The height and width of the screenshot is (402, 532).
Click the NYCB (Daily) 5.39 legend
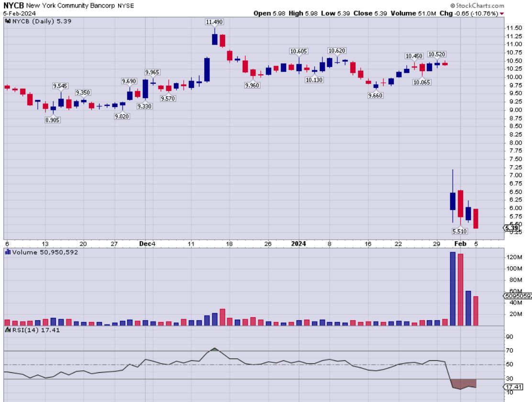(42, 22)
